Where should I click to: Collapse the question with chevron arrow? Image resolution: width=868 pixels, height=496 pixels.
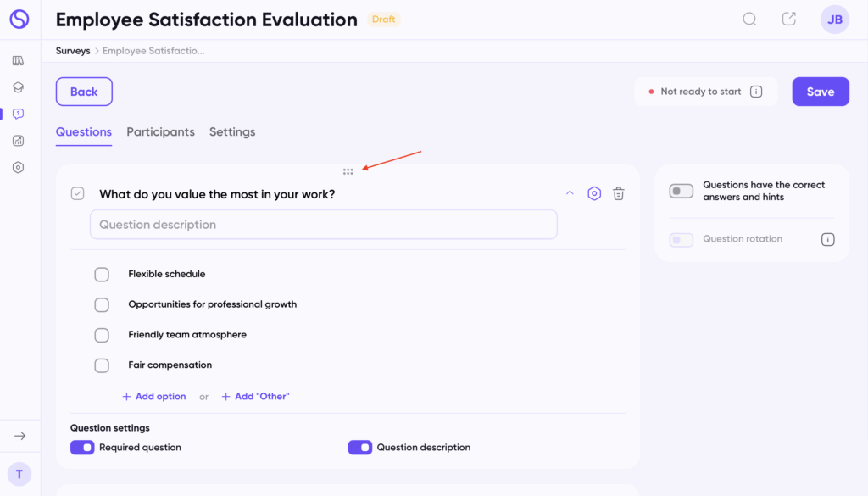tap(570, 193)
